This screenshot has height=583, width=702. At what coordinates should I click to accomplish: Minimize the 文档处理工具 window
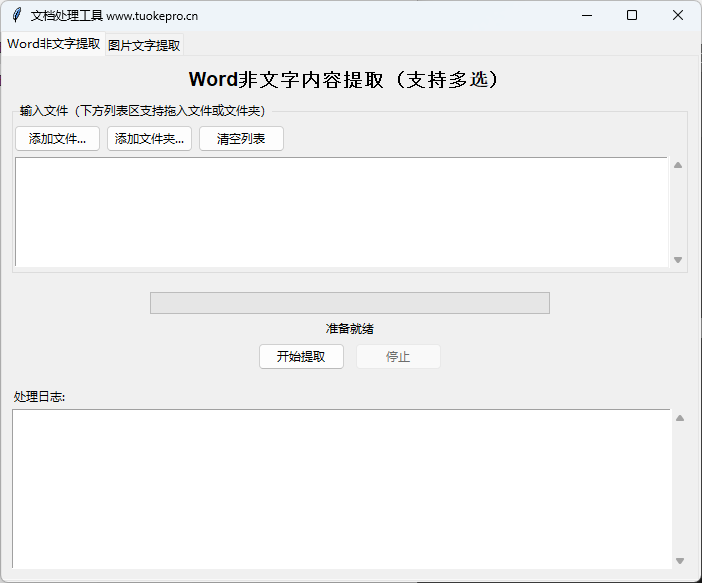point(586,15)
